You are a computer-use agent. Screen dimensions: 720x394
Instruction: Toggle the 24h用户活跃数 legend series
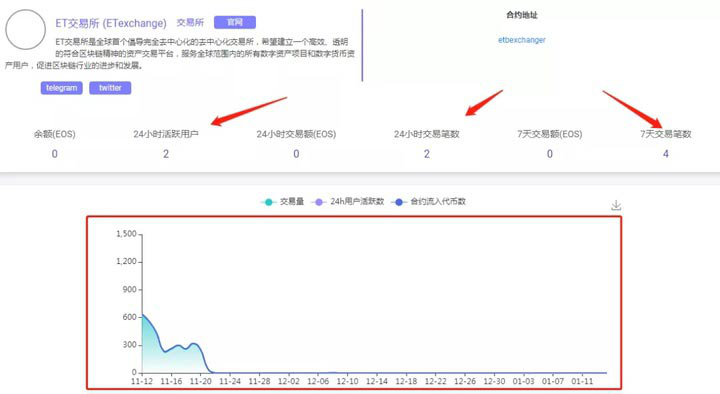point(348,202)
